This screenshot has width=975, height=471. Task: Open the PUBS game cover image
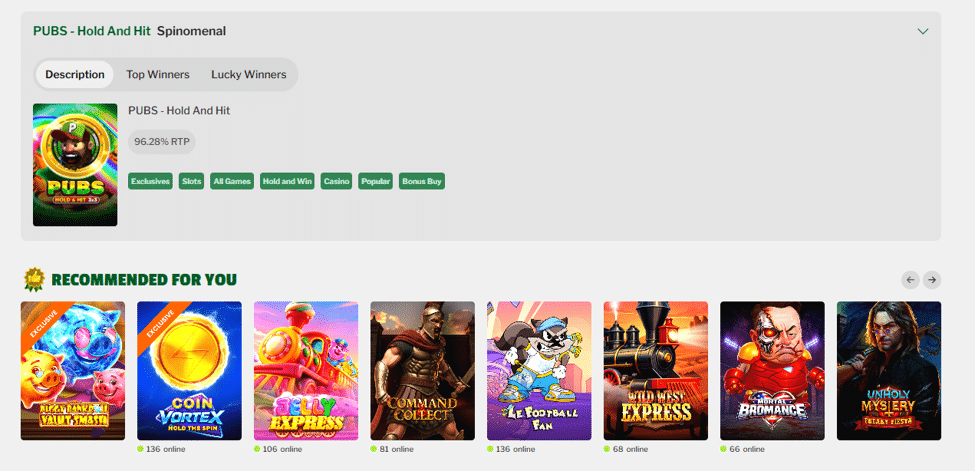tap(75, 165)
